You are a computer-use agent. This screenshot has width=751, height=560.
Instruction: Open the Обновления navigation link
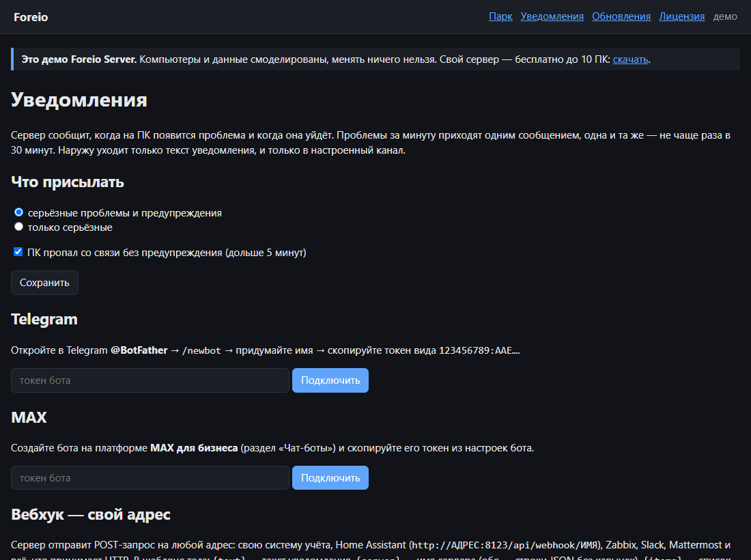pos(621,17)
